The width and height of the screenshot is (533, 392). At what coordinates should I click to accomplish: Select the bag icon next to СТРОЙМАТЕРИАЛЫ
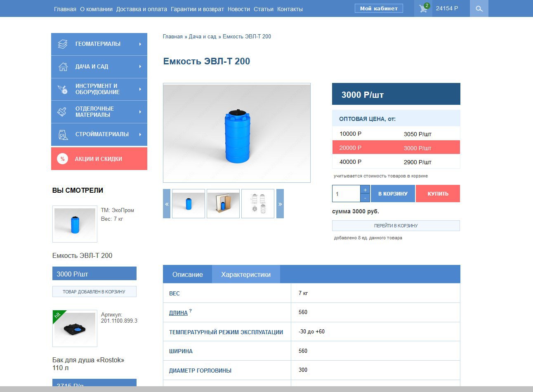(62, 134)
